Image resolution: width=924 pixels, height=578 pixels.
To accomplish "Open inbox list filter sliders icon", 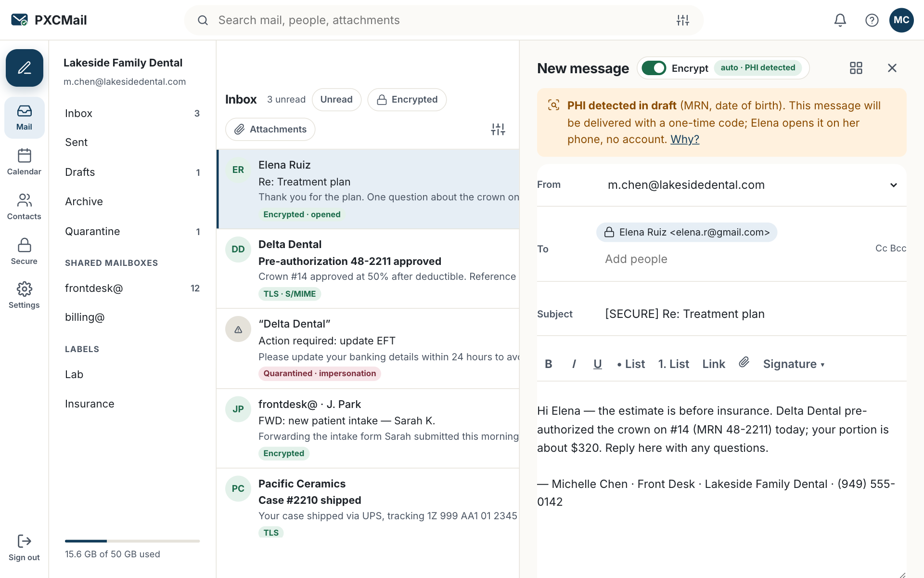I will (x=498, y=129).
